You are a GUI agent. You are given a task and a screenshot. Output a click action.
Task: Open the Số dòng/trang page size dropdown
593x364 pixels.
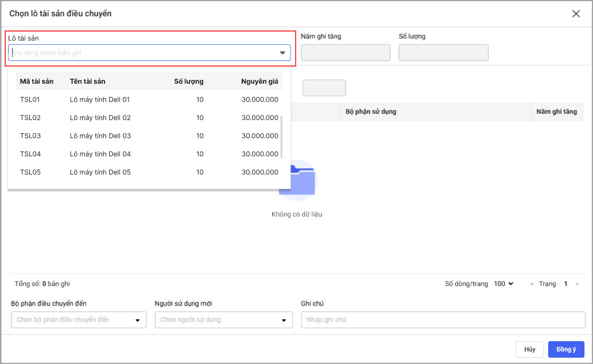coord(503,284)
